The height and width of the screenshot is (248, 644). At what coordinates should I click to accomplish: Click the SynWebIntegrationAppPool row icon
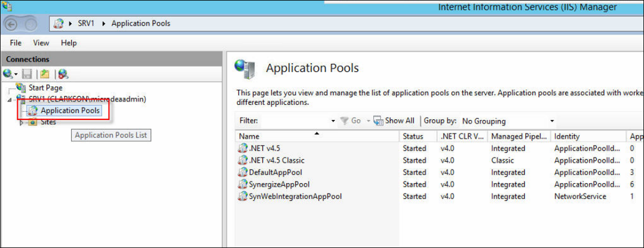243,196
